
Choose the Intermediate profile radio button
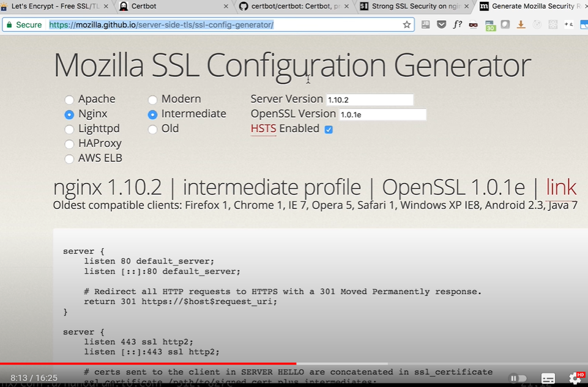[x=152, y=114]
